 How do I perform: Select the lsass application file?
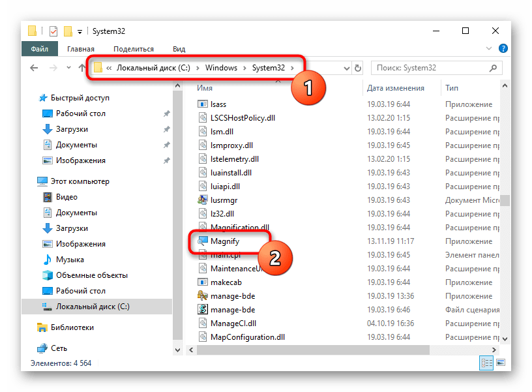(x=218, y=104)
